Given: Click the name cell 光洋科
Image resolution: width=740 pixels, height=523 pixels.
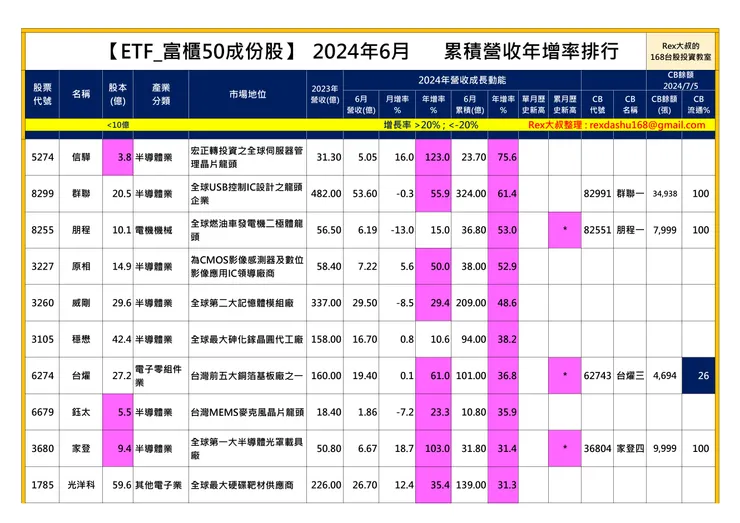Looking at the screenshot, I should tap(81, 485).
